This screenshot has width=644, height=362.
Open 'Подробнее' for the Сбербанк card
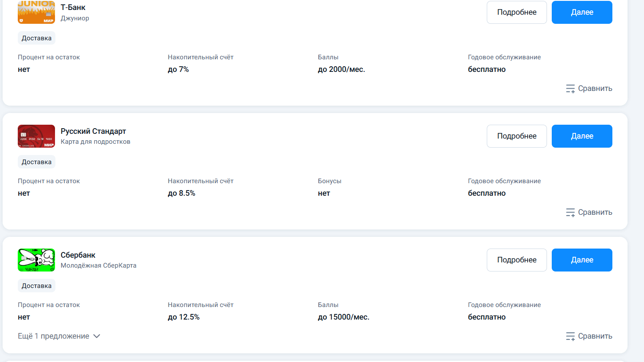click(517, 260)
